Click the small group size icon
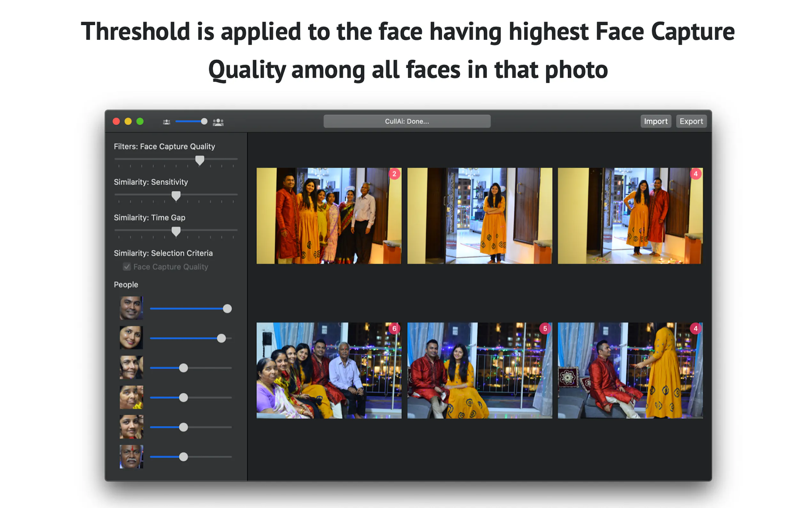This screenshot has height=508, width=812. click(167, 122)
